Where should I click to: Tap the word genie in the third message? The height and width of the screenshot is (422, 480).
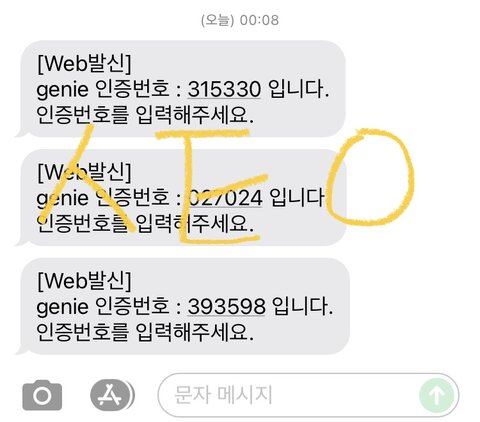pyautogui.click(x=62, y=307)
